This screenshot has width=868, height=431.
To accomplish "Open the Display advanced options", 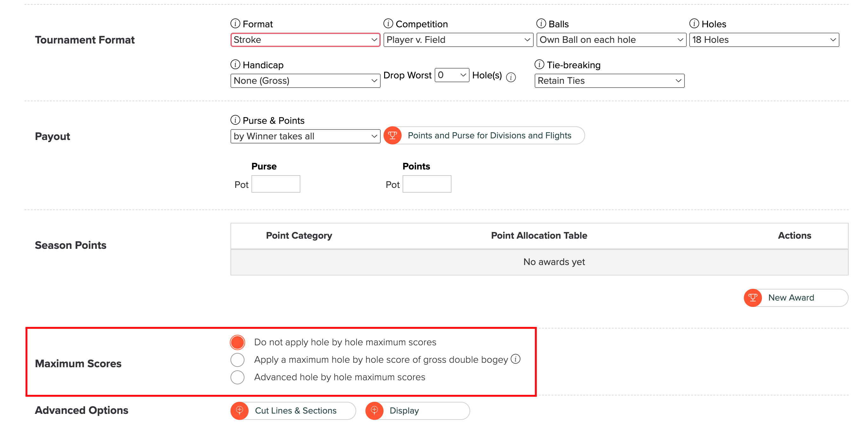I will pos(417,410).
